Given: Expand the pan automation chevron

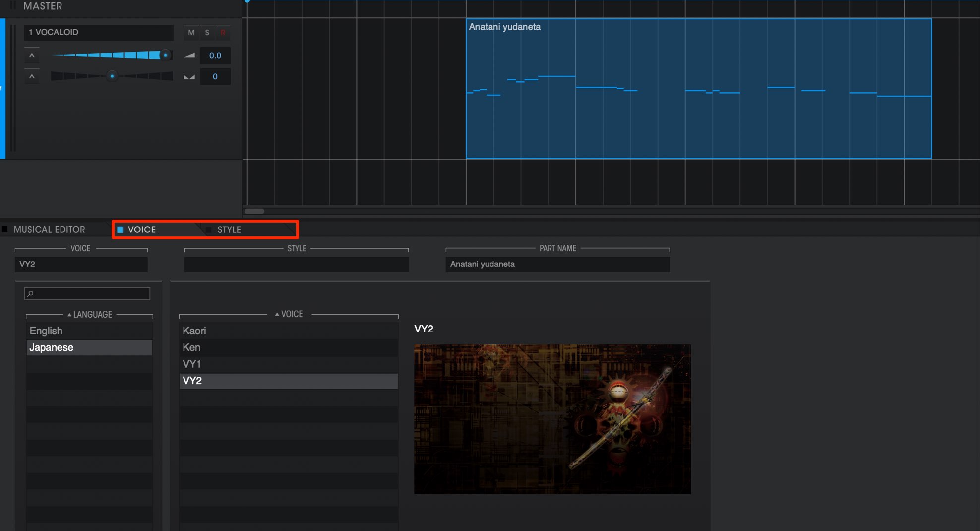Looking at the screenshot, I should coord(32,77).
